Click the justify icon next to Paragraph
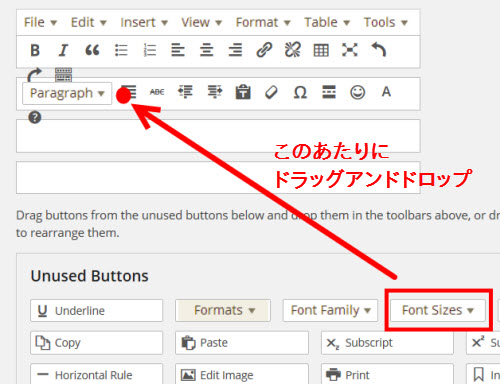This screenshot has height=384, width=500. pos(129,92)
